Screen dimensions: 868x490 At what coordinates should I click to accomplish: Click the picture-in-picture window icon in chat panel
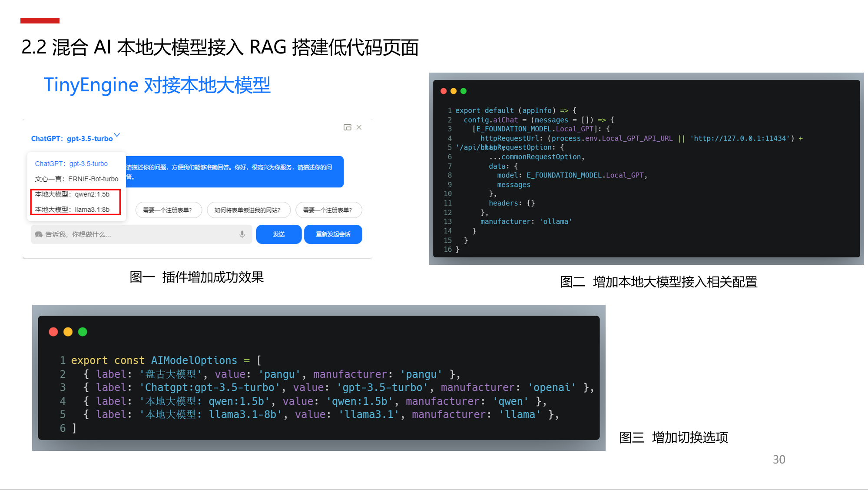point(347,127)
